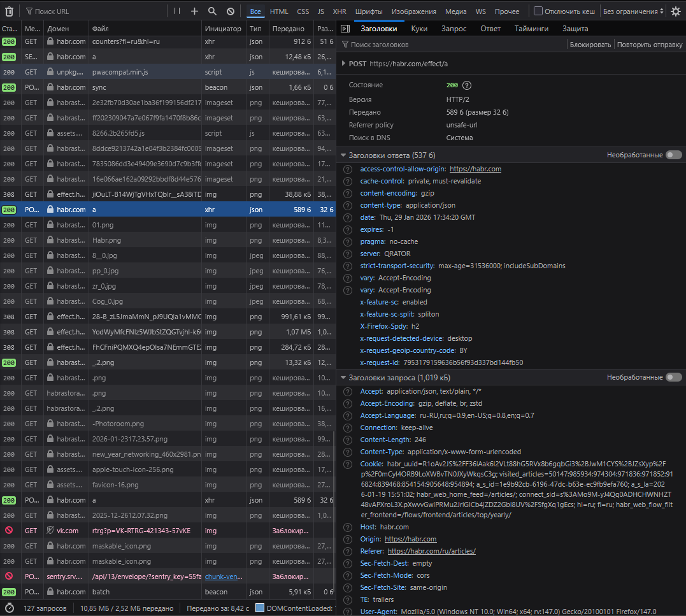The height and width of the screenshot is (616, 686).
Task: Select the Habr.png request row
Action: tap(168, 240)
